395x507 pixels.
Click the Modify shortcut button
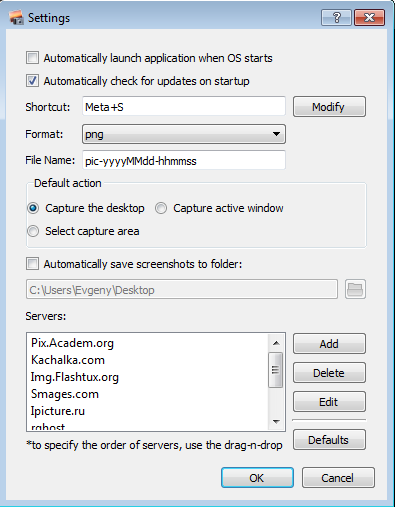[329, 107]
